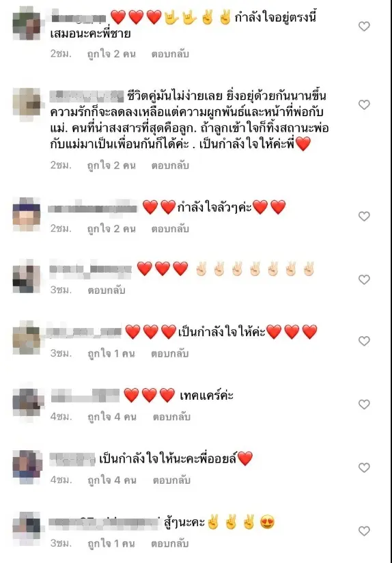Screen dimensions: 392x563
Task: Heart the เป็นกำลังใจให้ค่ะ comment with six hearts
Action: (364, 341)
